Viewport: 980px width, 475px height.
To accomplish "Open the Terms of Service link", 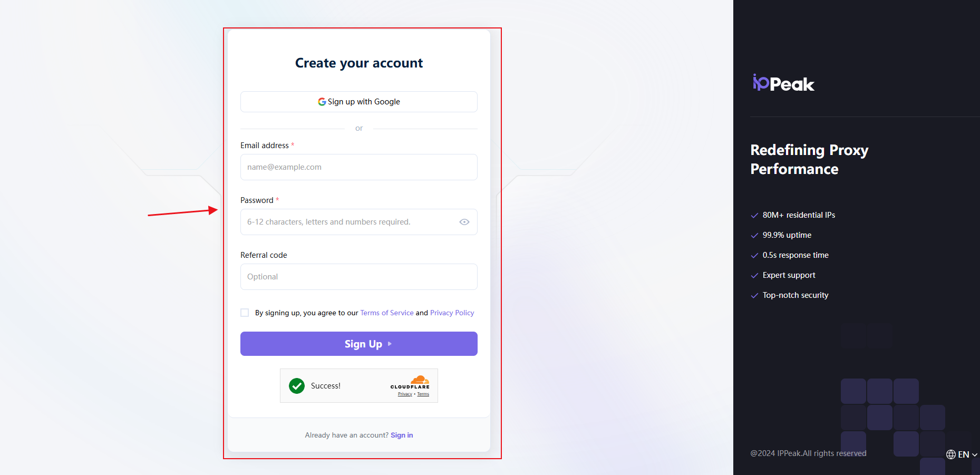I will click(x=386, y=313).
